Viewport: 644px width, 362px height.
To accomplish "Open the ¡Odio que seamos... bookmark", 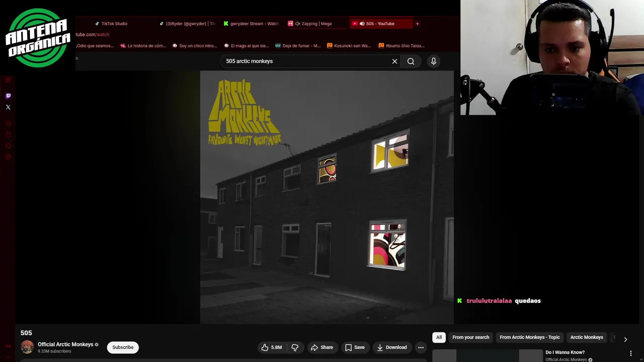I will (95, 46).
